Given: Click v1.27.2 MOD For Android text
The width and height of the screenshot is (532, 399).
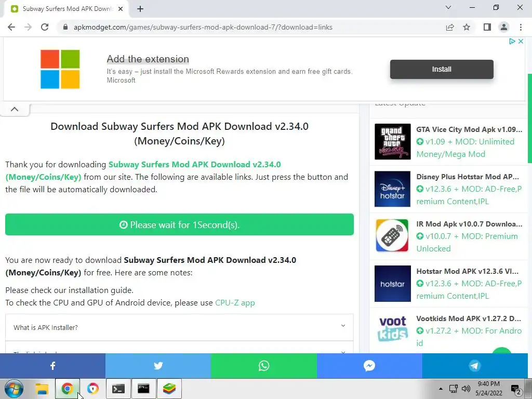Looking at the screenshot, I should click(x=469, y=337).
